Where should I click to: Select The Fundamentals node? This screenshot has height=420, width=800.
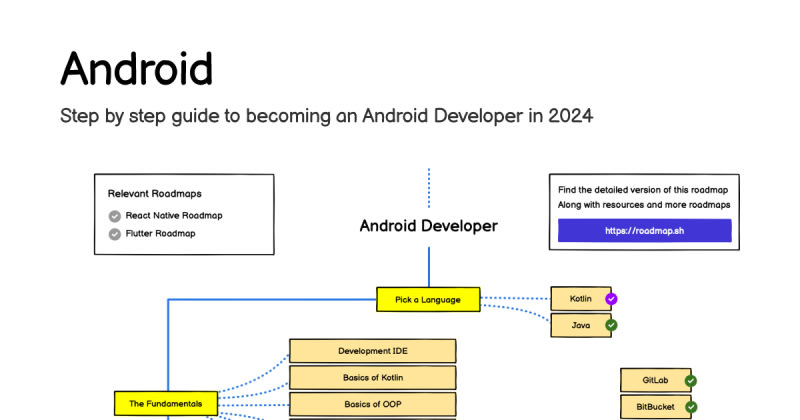coord(166,404)
